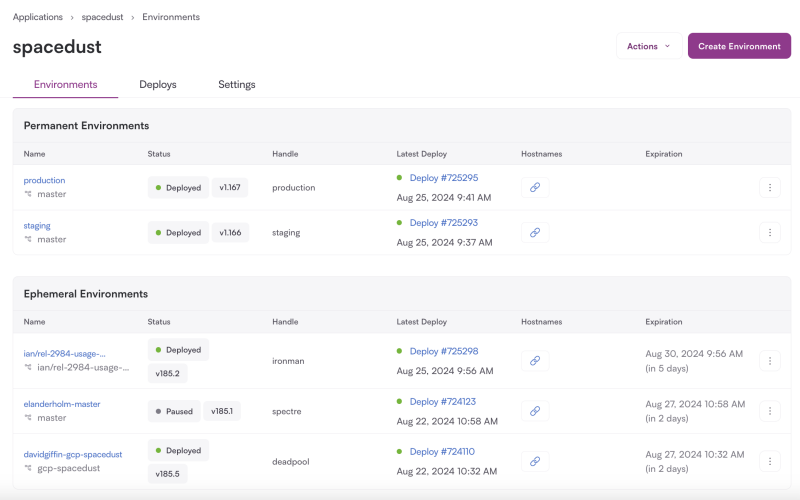Screen dimensions: 800x500
Task: Switch to the Settings tab
Action: tap(237, 85)
